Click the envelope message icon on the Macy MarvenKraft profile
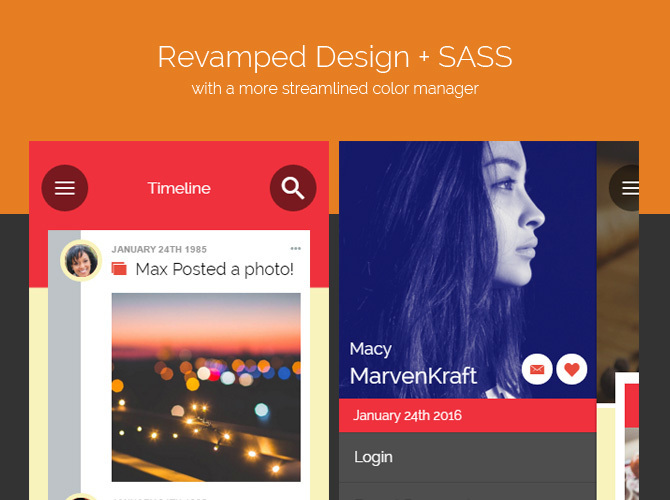This screenshot has height=500, width=670. pos(537,369)
